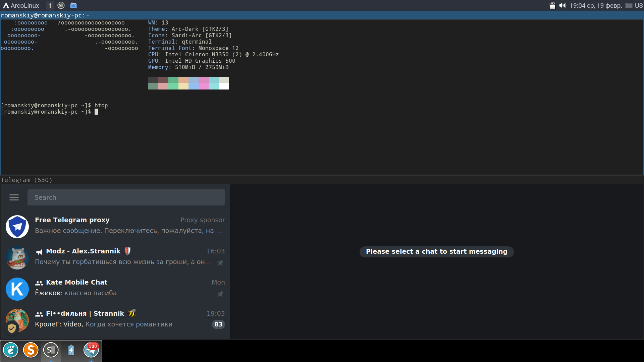This screenshot has width=644, height=362.
Task: Open the terminal dollar-sign dock icon
Action: [51, 350]
